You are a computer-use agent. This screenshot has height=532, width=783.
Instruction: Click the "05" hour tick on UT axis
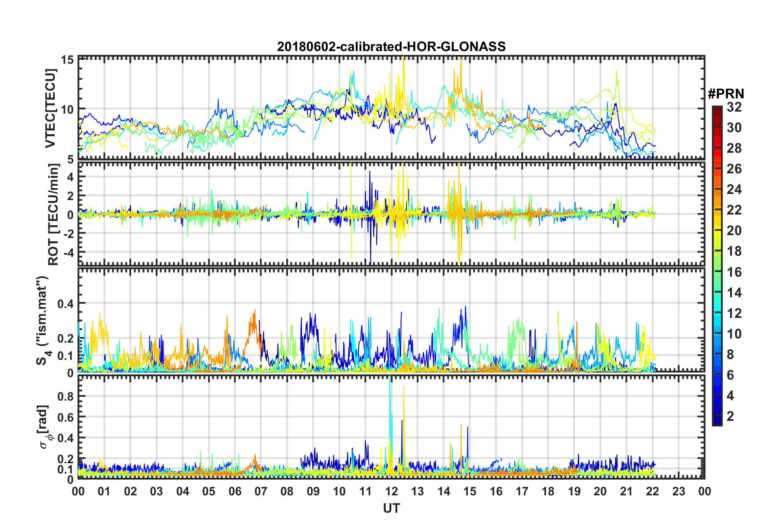pos(209,491)
